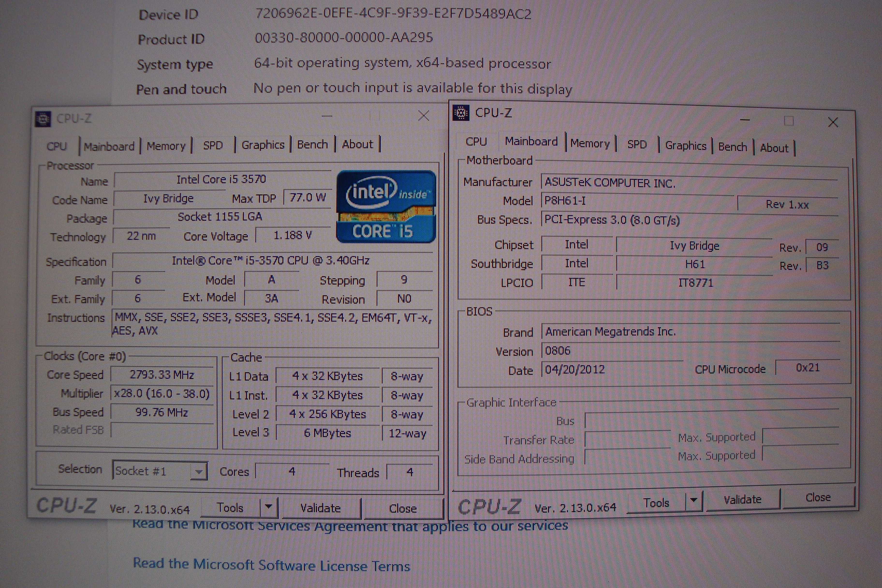Minimize the right CPU-Z window
882x588 pixels.
tap(745, 120)
